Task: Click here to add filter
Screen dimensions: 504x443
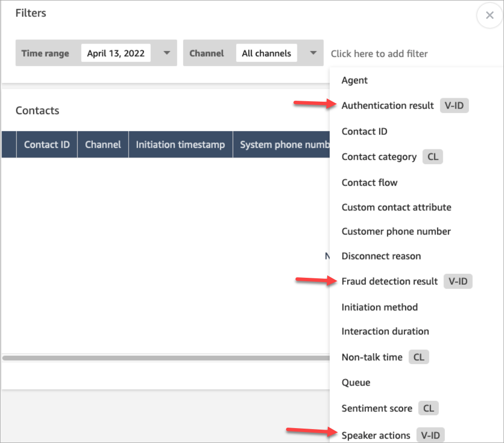Action: click(x=379, y=53)
